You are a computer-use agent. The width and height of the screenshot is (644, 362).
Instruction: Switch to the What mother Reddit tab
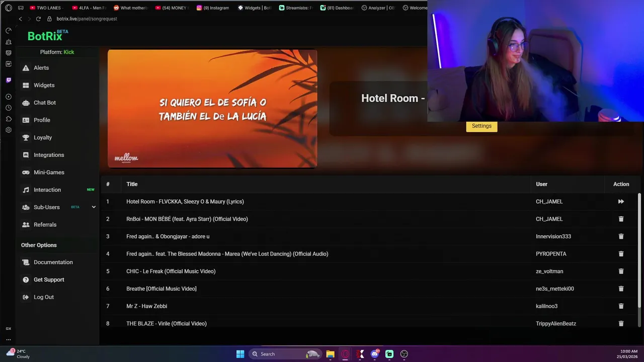point(131,8)
